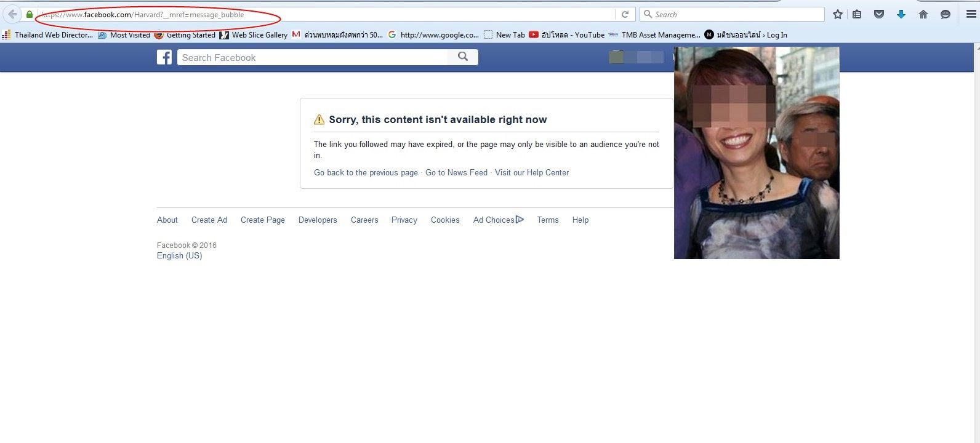Click the 'Facebook © 2016' footer text
Image resolution: width=980 pixels, height=443 pixels.
(x=187, y=245)
